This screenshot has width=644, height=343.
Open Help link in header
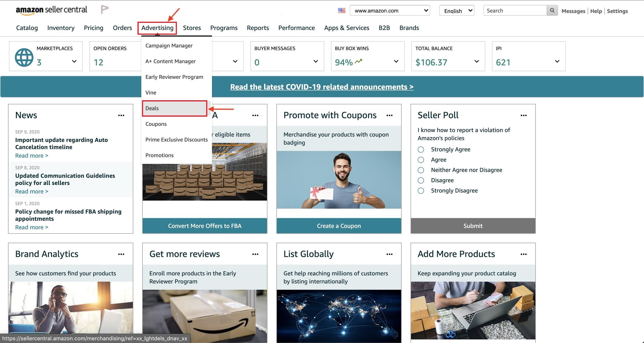click(x=596, y=11)
